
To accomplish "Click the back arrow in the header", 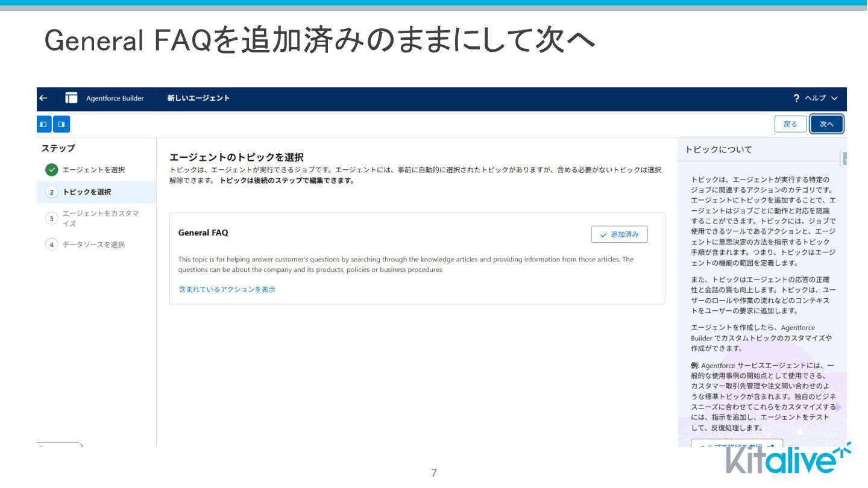I will 43,98.
